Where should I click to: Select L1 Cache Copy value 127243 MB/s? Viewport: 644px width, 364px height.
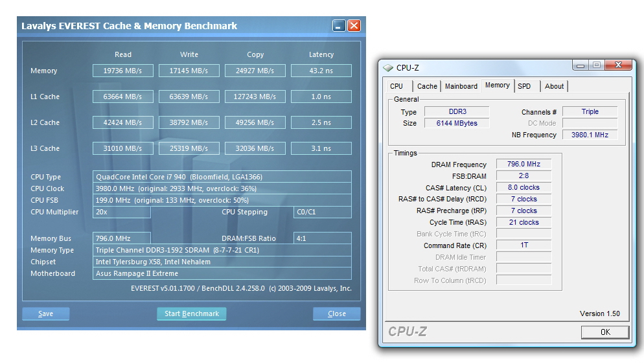coord(255,97)
